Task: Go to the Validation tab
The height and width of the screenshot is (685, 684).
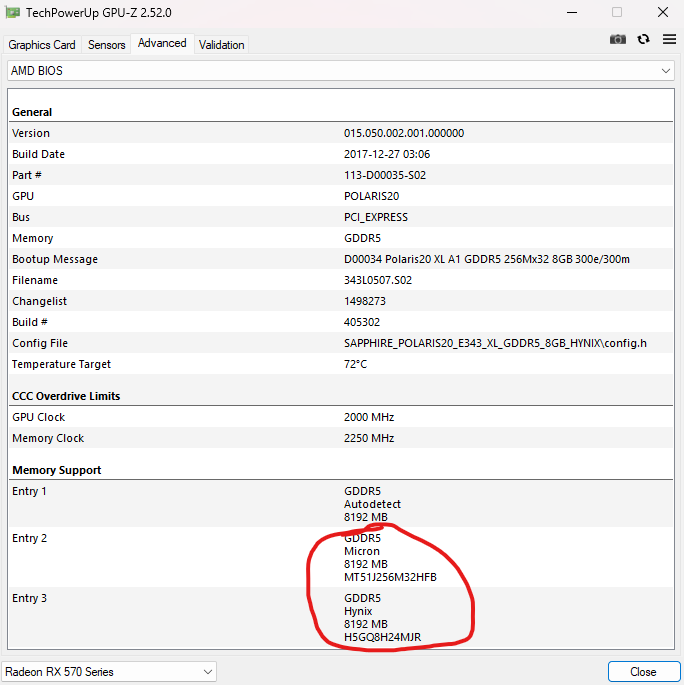Action: 221,45
